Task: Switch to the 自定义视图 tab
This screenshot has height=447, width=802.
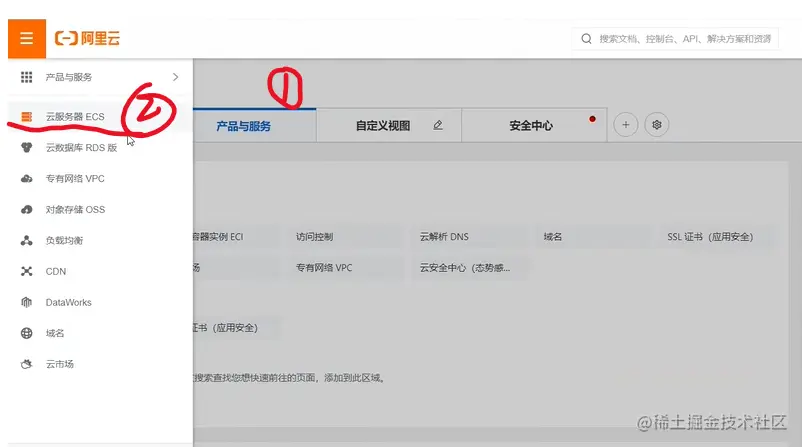Action: [389, 126]
